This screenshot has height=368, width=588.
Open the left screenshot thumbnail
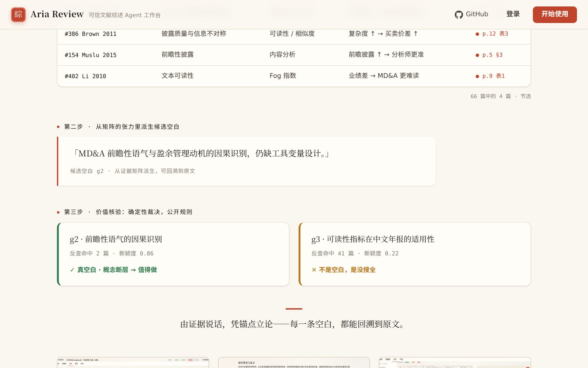(x=133, y=362)
